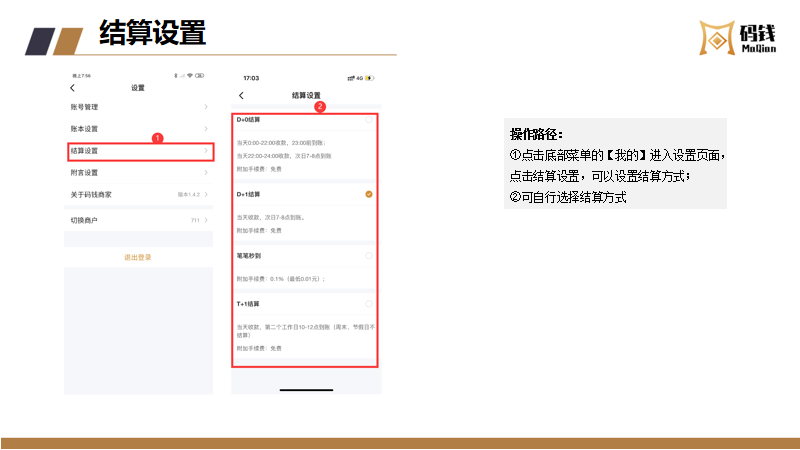Select the T+1结算 radio button
The image size is (800, 450).
(x=369, y=303)
